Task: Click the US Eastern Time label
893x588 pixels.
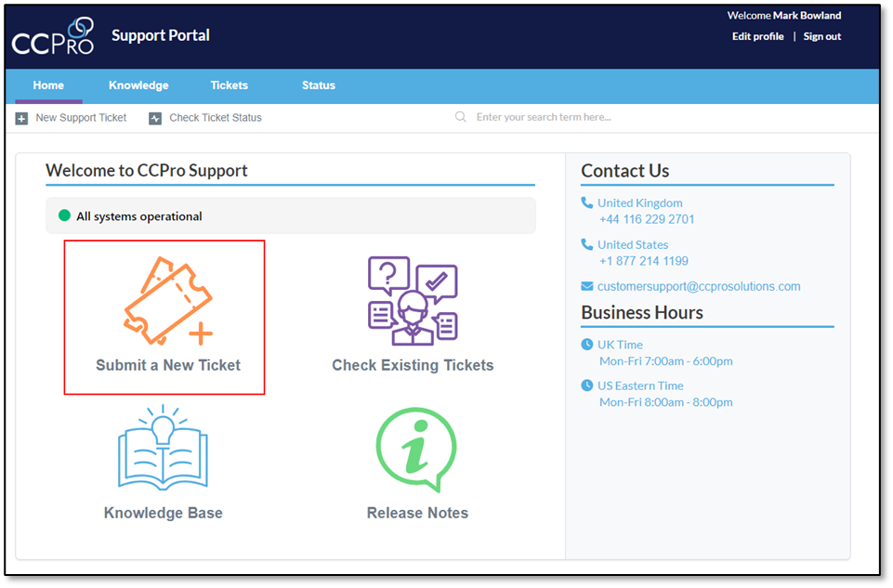Action: [640, 385]
